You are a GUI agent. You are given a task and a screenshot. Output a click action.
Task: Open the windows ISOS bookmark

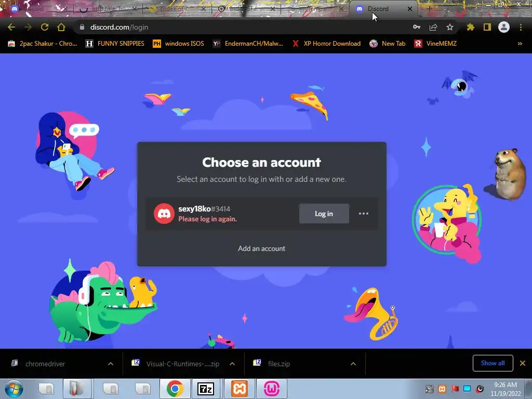(179, 44)
